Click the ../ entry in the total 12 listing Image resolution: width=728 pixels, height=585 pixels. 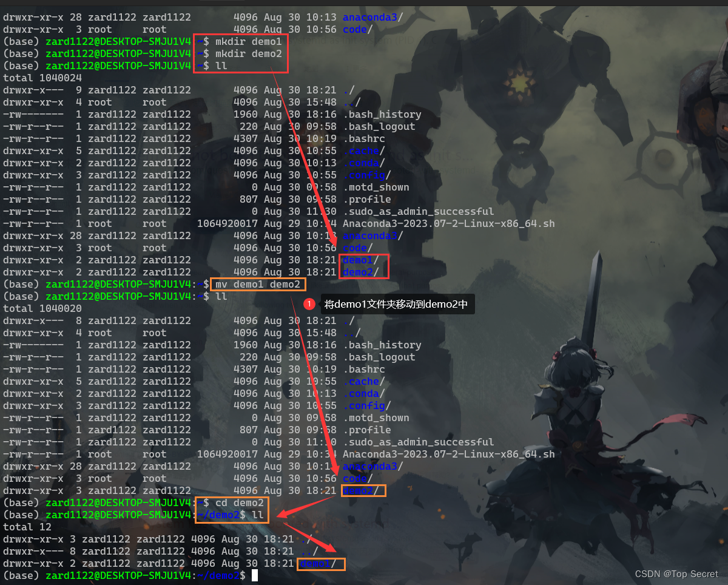pyautogui.click(x=309, y=551)
